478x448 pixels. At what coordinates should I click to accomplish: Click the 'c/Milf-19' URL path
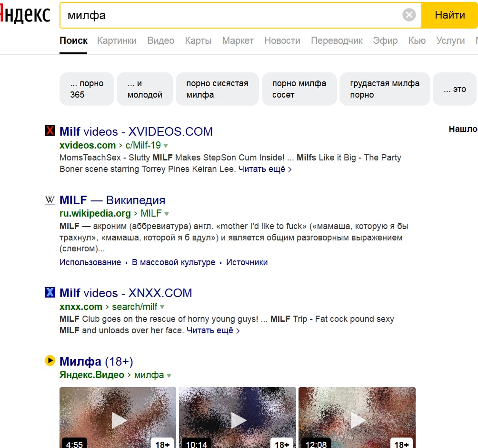(143, 145)
